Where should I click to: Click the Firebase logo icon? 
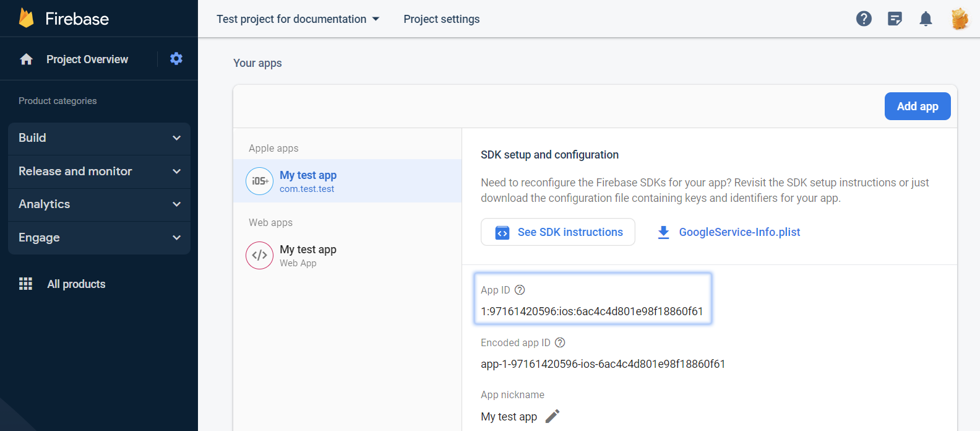[26, 18]
